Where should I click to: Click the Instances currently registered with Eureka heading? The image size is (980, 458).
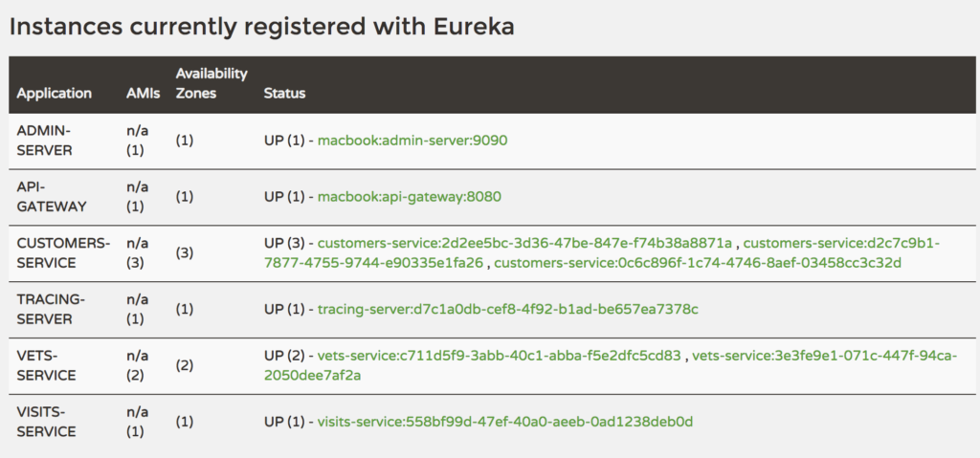(x=261, y=27)
